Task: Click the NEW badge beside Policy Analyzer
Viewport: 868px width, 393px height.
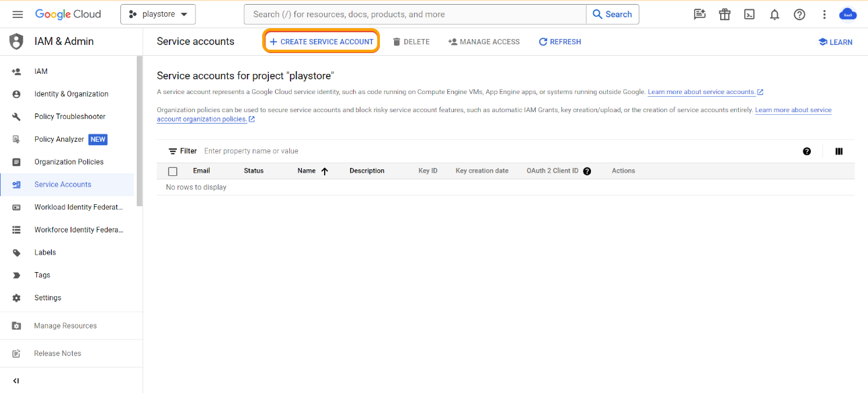Action: pyautogui.click(x=98, y=139)
